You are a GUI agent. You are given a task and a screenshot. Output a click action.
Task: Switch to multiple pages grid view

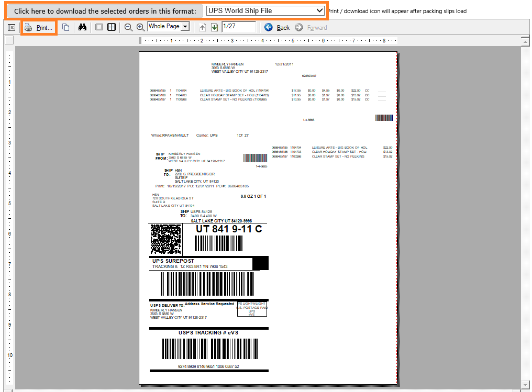[x=112, y=27]
